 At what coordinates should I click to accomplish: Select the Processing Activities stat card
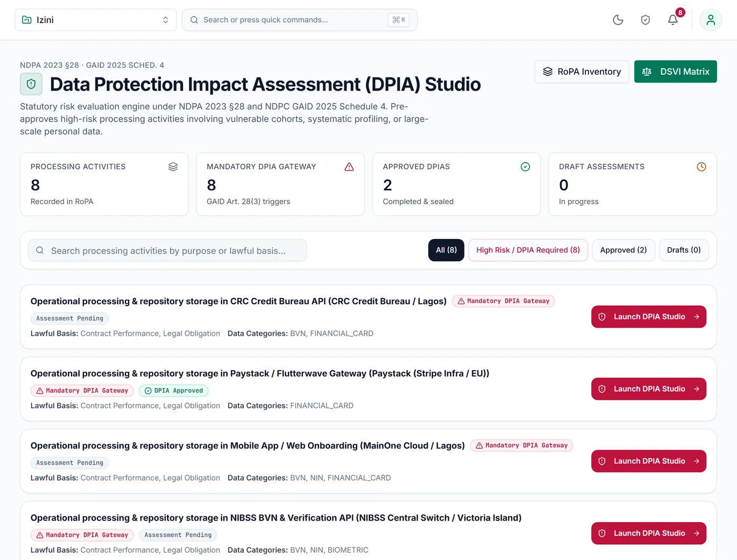104,184
